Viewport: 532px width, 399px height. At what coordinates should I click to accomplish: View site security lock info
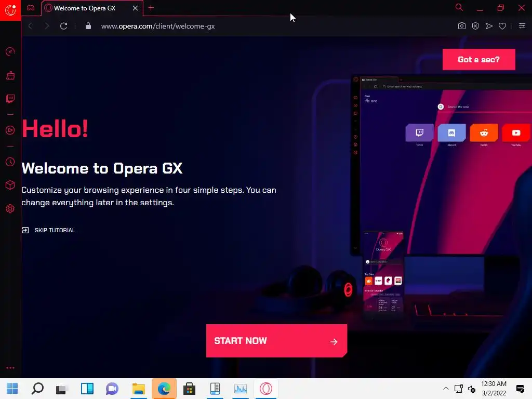(88, 26)
